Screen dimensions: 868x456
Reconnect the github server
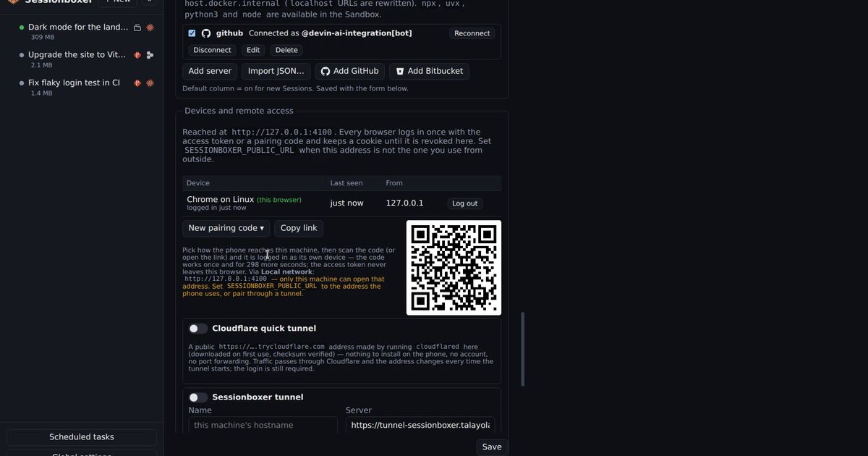pyautogui.click(x=472, y=33)
